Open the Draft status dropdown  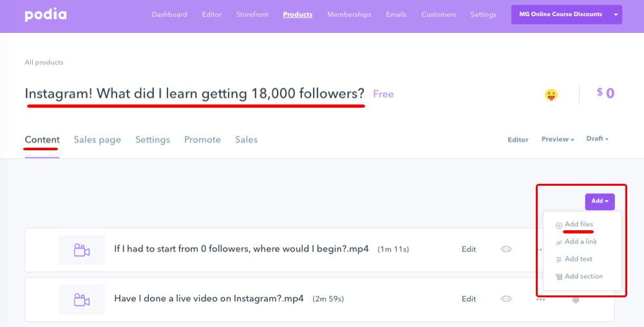(597, 139)
